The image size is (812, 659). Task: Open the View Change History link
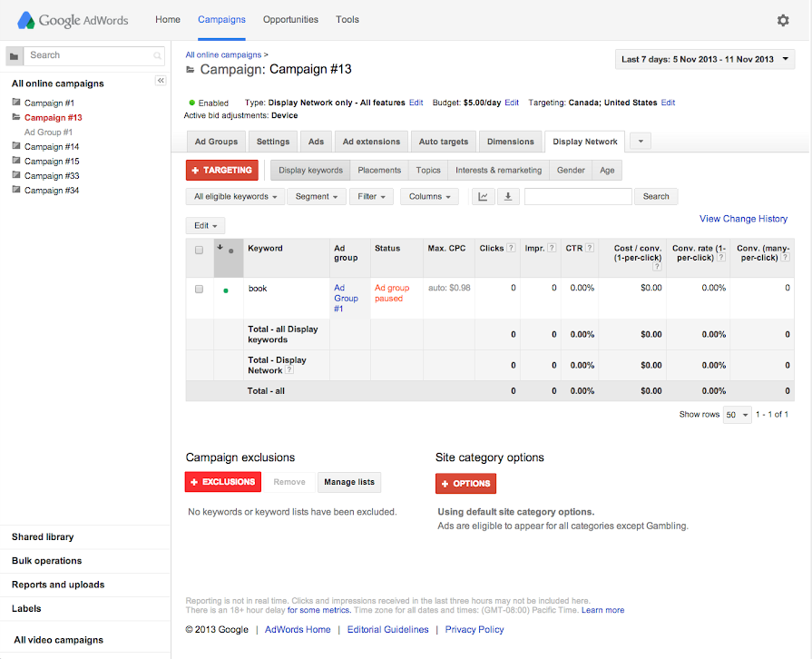743,219
